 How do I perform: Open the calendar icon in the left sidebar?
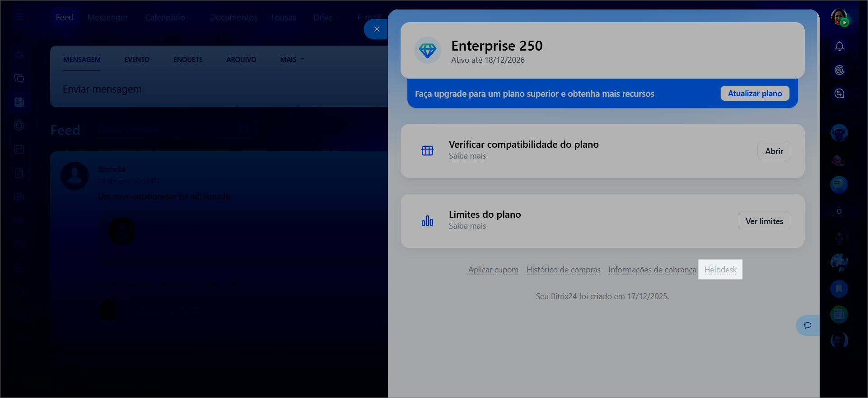click(x=19, y=149)
